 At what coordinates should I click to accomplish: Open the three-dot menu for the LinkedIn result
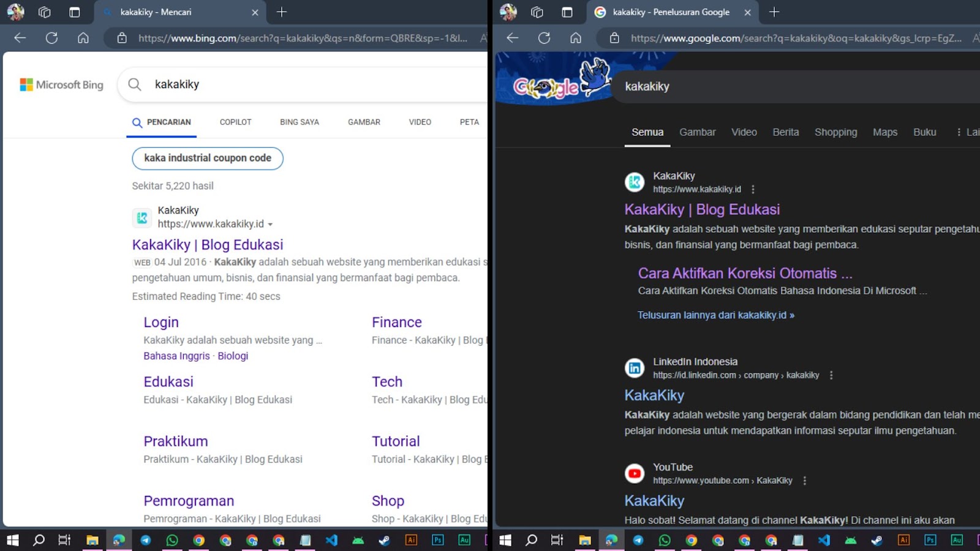click(831, 375)
